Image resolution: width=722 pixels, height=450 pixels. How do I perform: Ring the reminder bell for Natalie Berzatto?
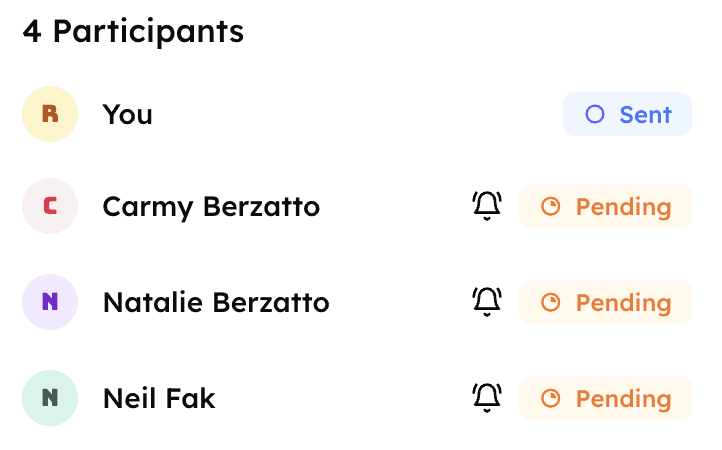tap(487, 302)
